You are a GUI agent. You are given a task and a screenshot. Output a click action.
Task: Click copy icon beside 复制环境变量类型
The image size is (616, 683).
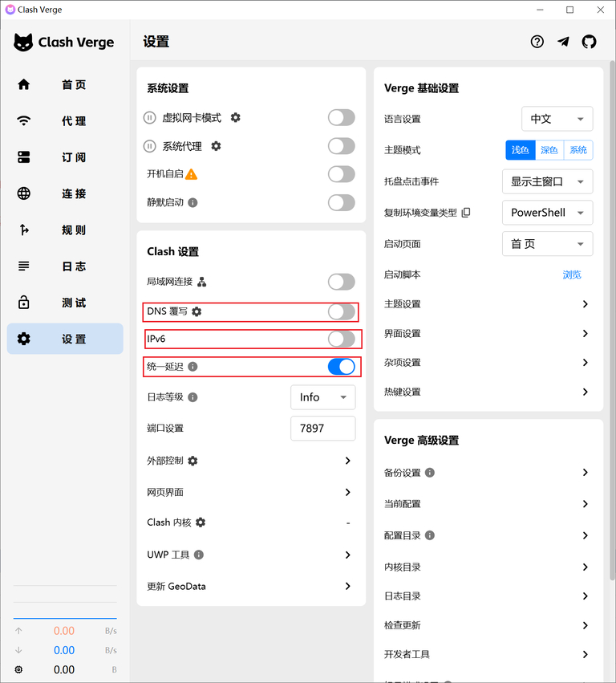tap(466, 213)
